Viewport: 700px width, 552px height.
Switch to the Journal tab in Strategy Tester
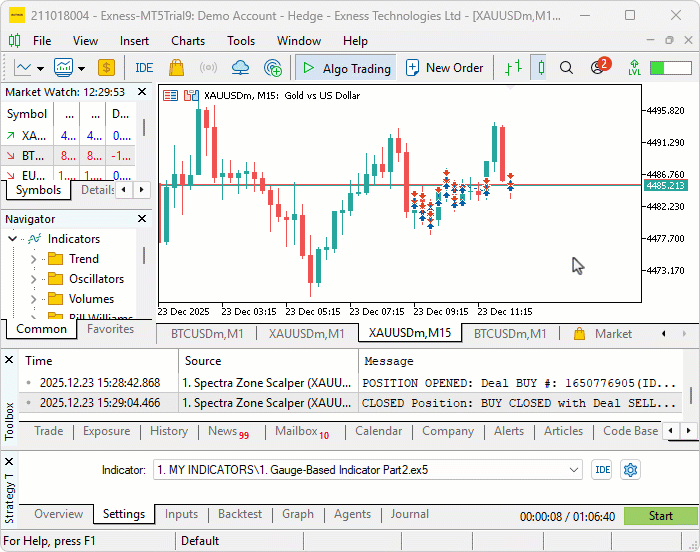pyautogui.click(x=409, y=514)
